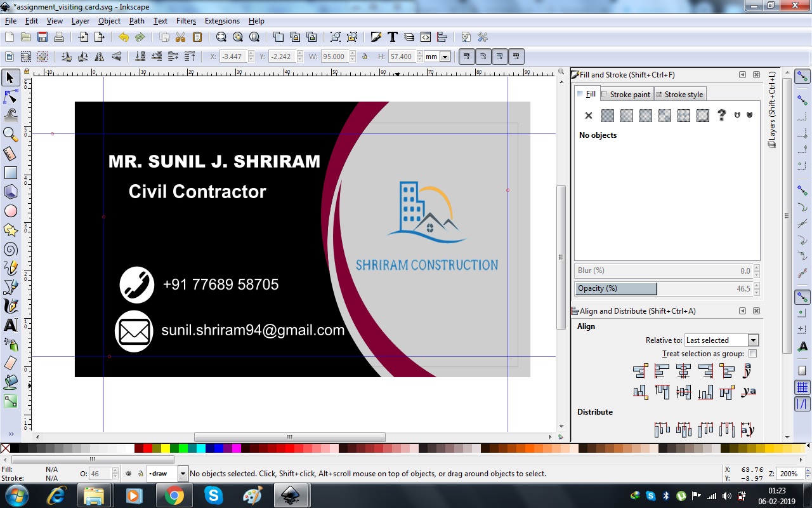The width and height of the screenshot is (812, 508).
Task: Iconify the Fill and Stroke panel
Action: tap(742, 75)
